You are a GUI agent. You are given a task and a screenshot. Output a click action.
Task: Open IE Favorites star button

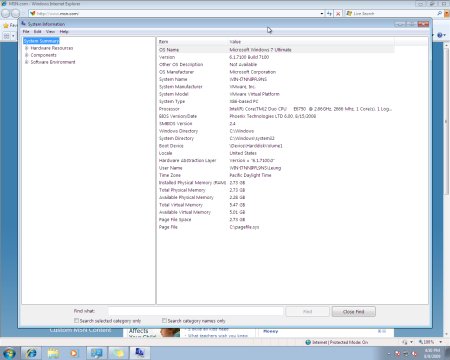[x=6, y=25]
